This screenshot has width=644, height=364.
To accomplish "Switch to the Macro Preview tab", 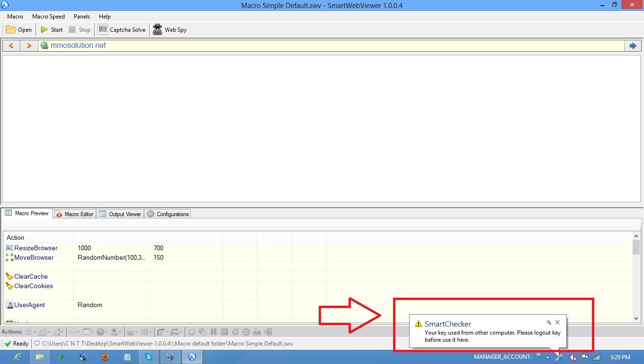I will pos(27,213).
